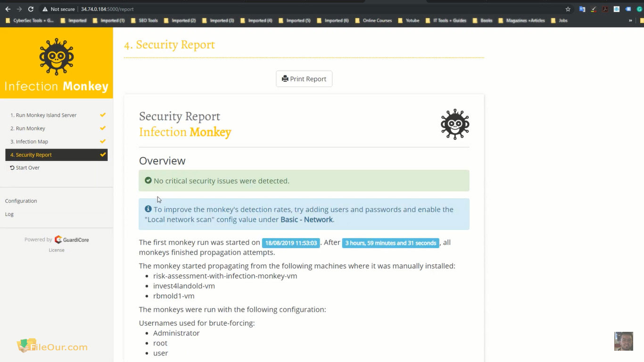Viewport: 644px width, 362px height.
Task: Click Start Over in sidebar
Action: pos(25,168)
